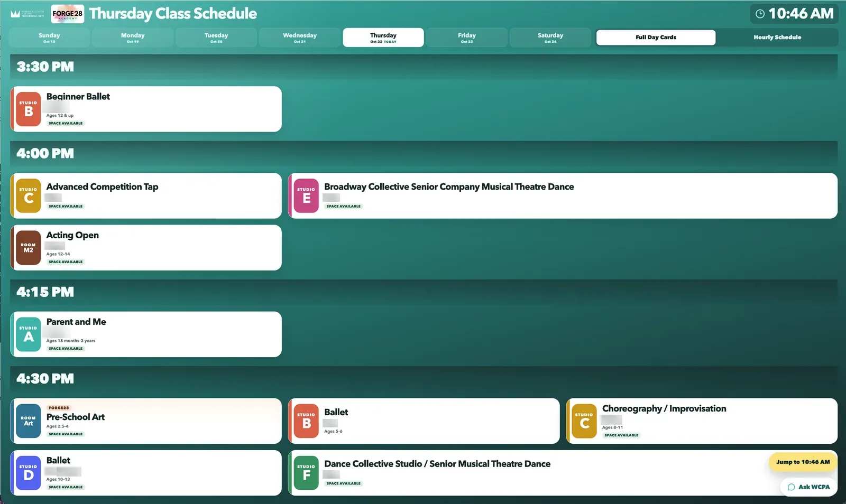Click the Thursday Class Schedule page title
This screenshot has height=504, width=846.
[173, 14]
